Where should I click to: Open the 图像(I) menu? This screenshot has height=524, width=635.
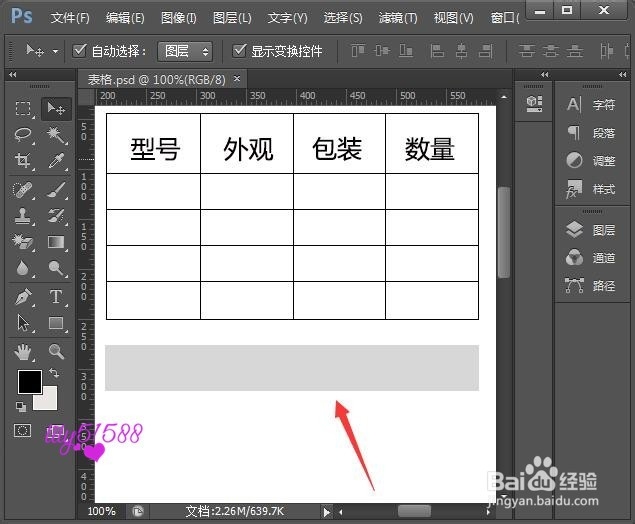coord(179,18)
